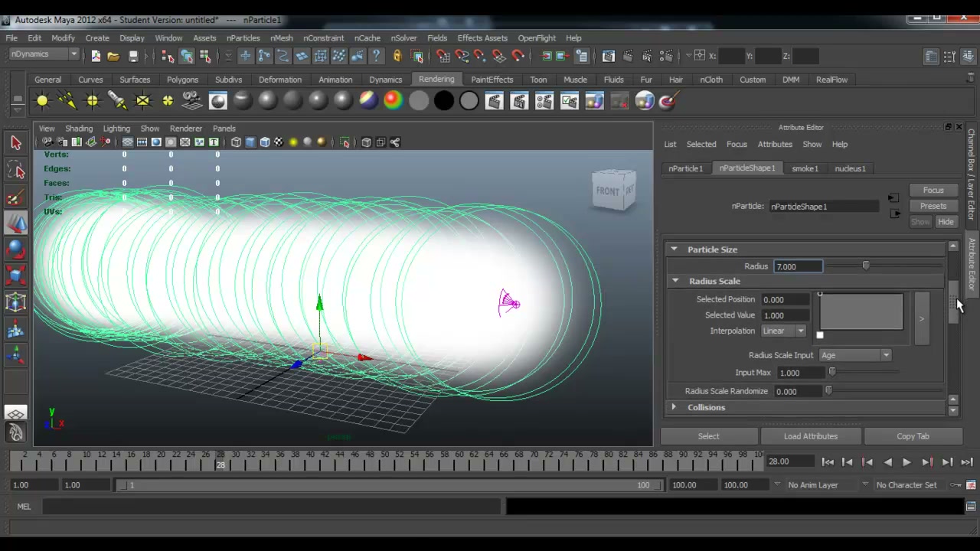Select the Rotate tool in toolbox
This screenshot has width=980, height=551.
point(15,249)
